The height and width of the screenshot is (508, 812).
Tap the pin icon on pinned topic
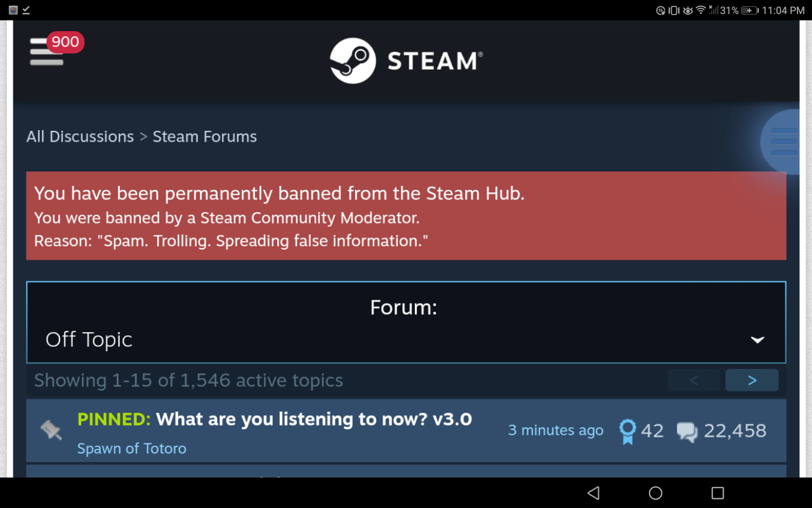pos(51,431)
